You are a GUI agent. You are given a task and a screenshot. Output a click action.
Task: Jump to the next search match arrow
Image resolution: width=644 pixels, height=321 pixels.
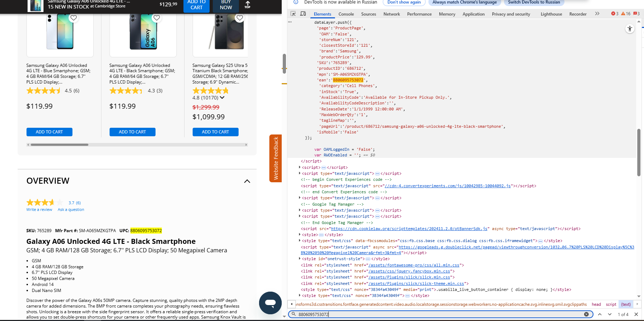[610, 314]
